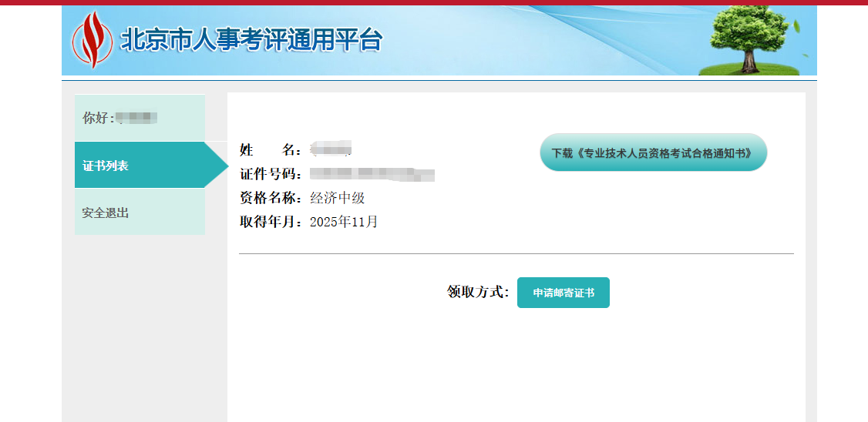Click the 领取方式 label
The height and width of the screenshot is (422, 868).
(x=478, y=292)
